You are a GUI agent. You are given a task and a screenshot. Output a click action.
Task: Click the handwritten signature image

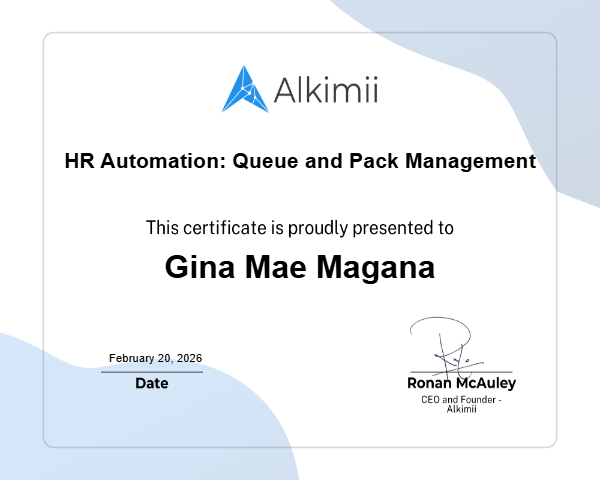447,347
